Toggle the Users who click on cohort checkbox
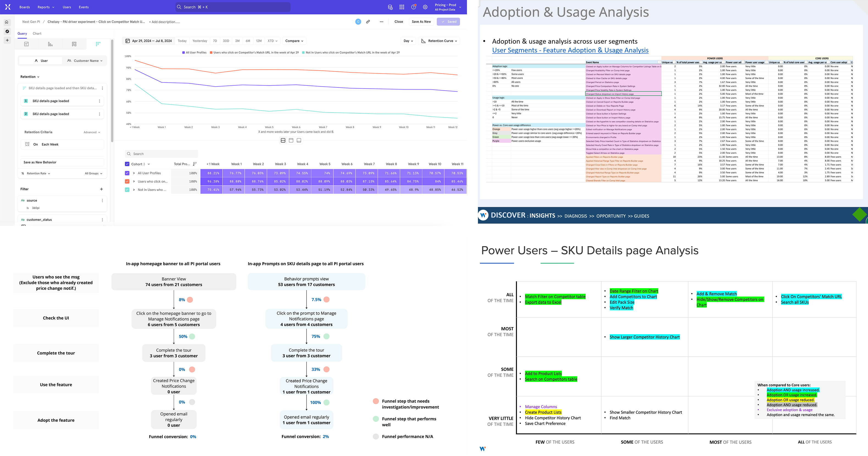This screenshot has height=456, width=868. [127, 181]
